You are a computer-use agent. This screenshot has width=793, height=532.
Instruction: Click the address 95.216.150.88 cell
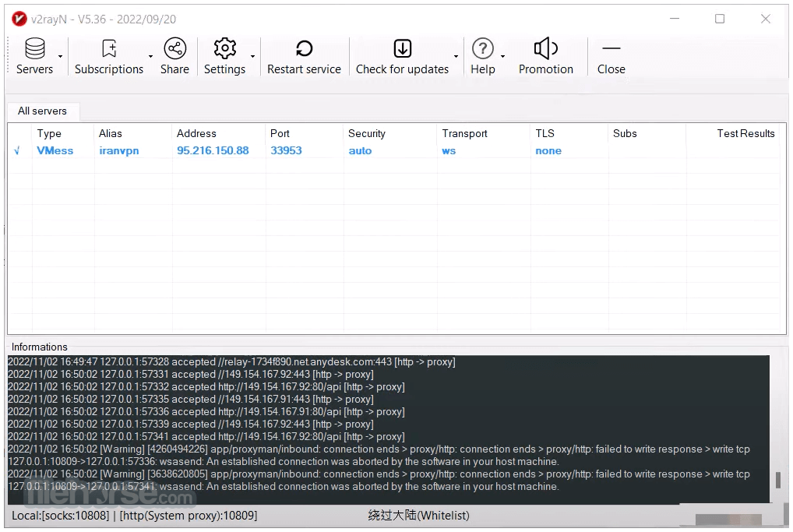point(213,150)
